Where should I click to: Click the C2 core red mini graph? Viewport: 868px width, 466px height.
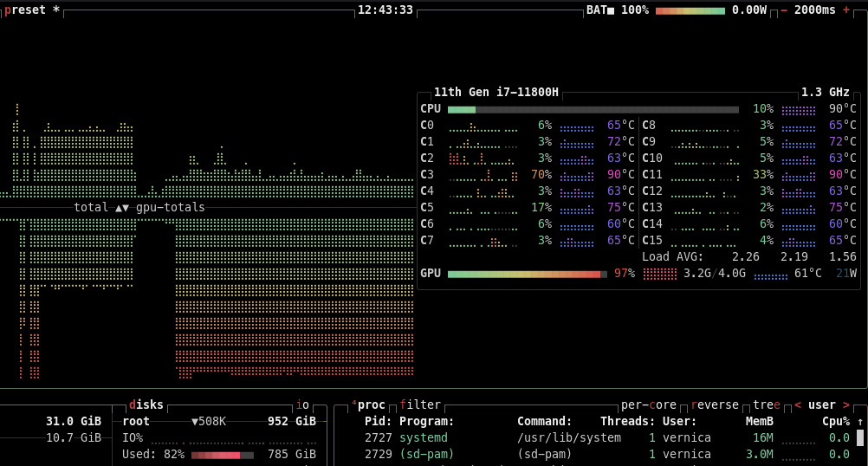pos(483,159)
